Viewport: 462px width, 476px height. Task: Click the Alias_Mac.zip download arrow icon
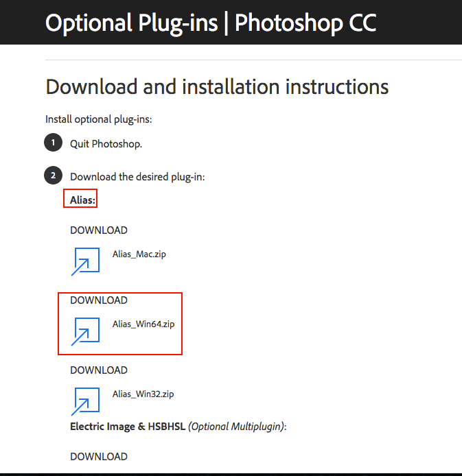click(86, 259)
